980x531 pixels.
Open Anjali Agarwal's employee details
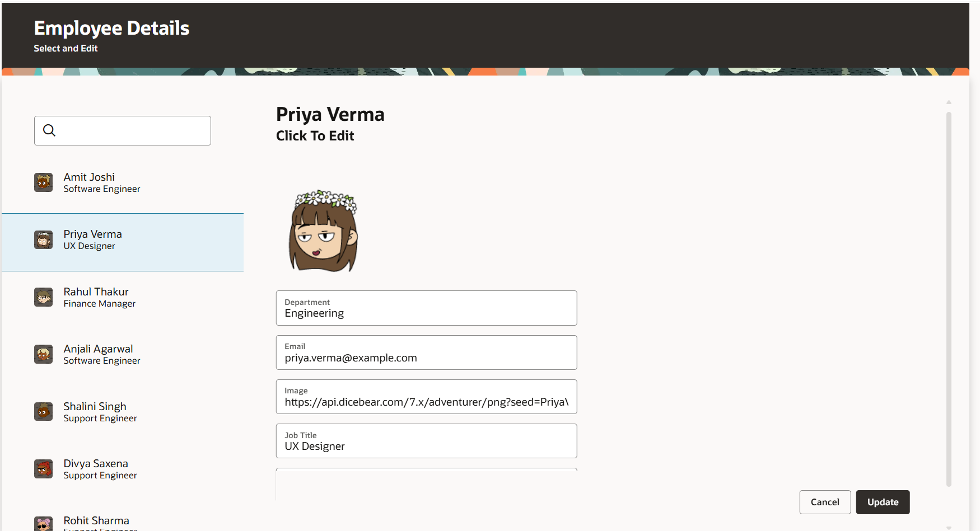point(123,354)
